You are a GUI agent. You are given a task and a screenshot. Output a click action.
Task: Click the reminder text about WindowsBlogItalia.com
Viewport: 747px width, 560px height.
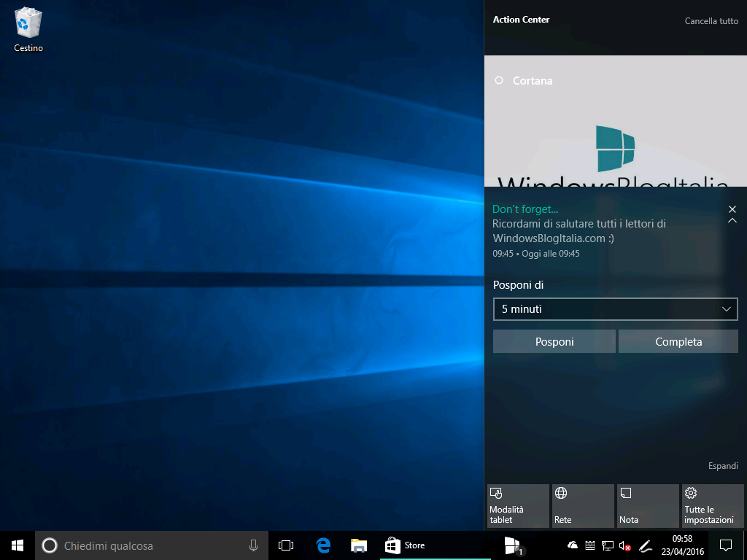[x=578, y=231]
